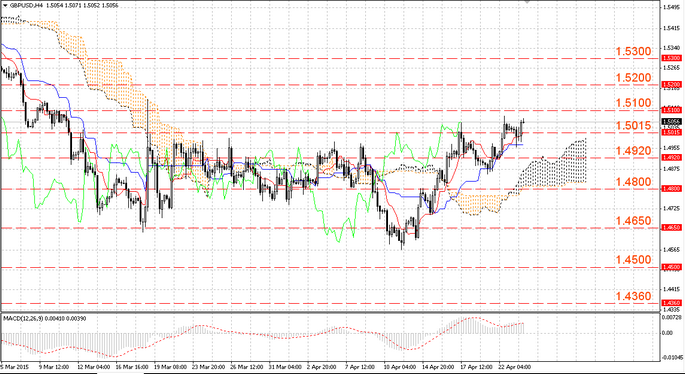Click the 1.5340 price axis value
Viewport: 685px width, 374px height.
[x=671, y=48]
